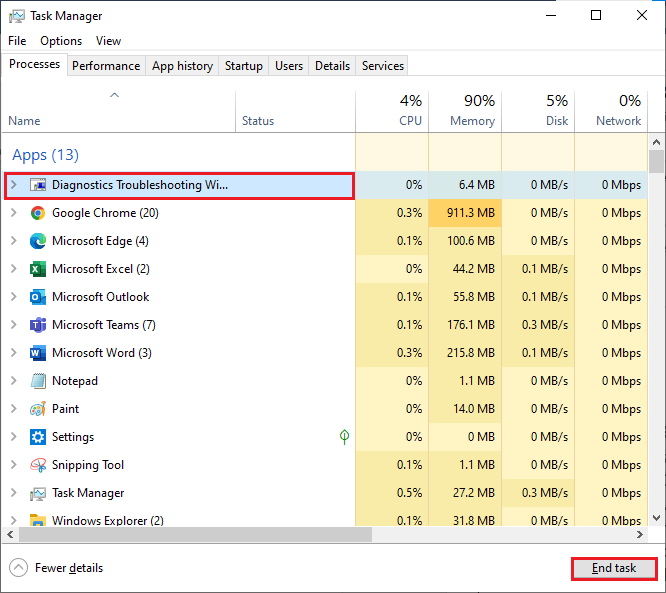This screenshot has width=666, height=593.
Task: Expand the Microsoft Teams (7) group
Action: pyautogui.click(x=14, y=325)
